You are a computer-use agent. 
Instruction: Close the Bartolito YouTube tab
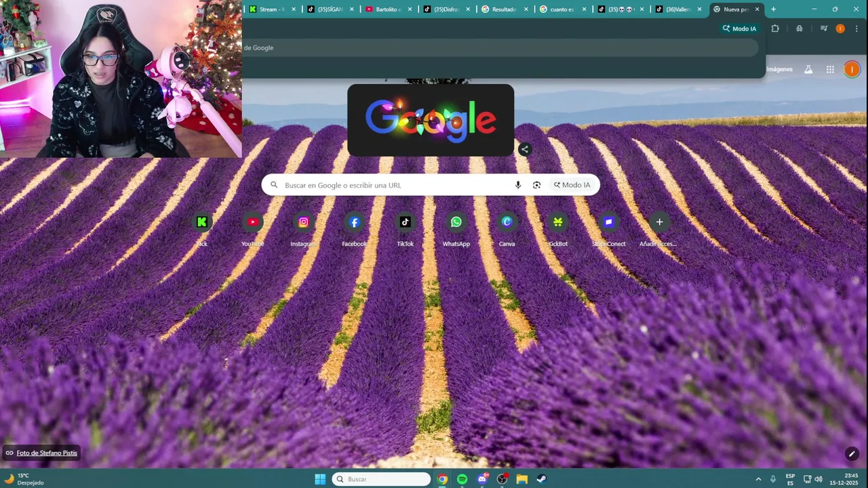[410, 9]
